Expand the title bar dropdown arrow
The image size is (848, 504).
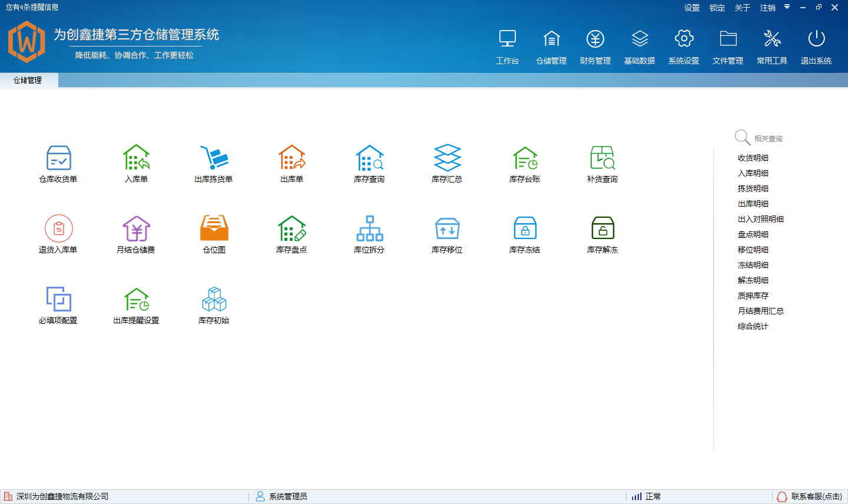(787, 7)
